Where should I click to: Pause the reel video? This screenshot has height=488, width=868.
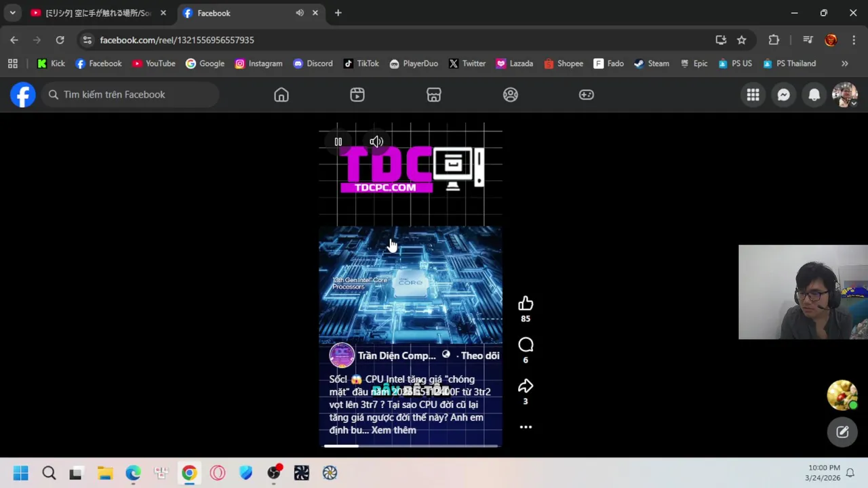coord(338,142)
